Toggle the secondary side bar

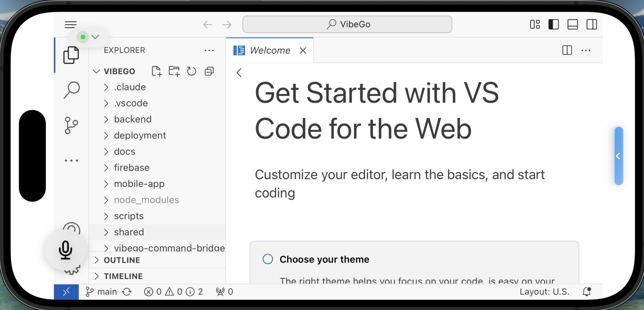coord(592,25)
